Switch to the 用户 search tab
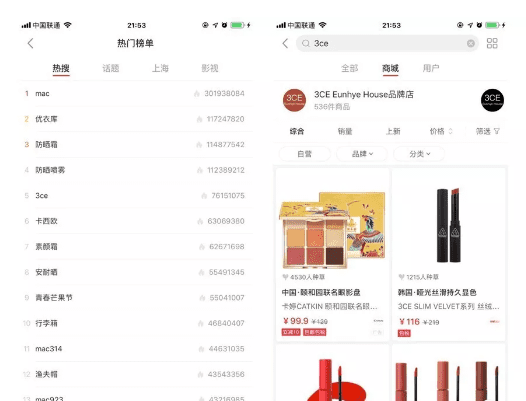The image size is (526, 401). (431, 68)
